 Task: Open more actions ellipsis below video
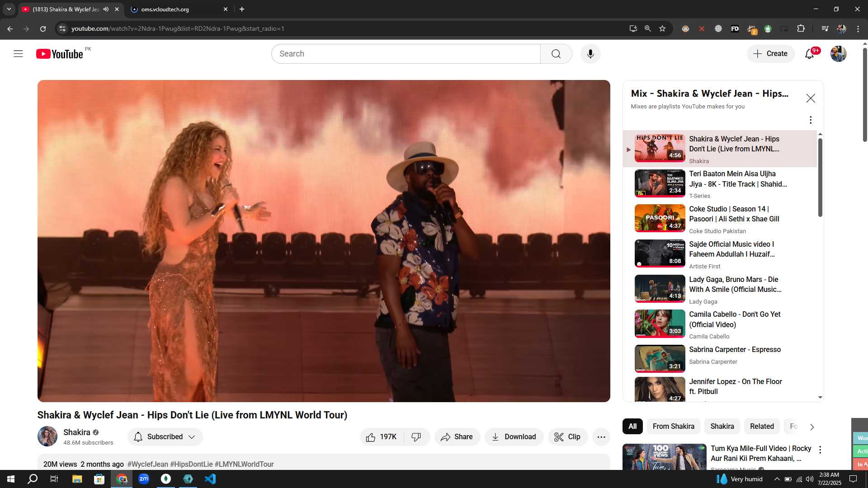(x=601, y=437)
